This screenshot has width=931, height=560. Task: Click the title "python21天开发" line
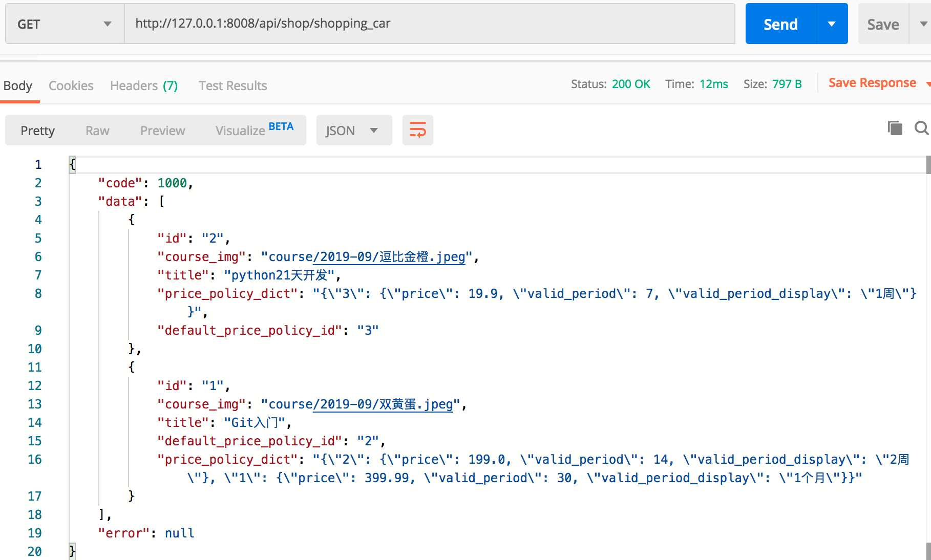[x=249, y=275]
